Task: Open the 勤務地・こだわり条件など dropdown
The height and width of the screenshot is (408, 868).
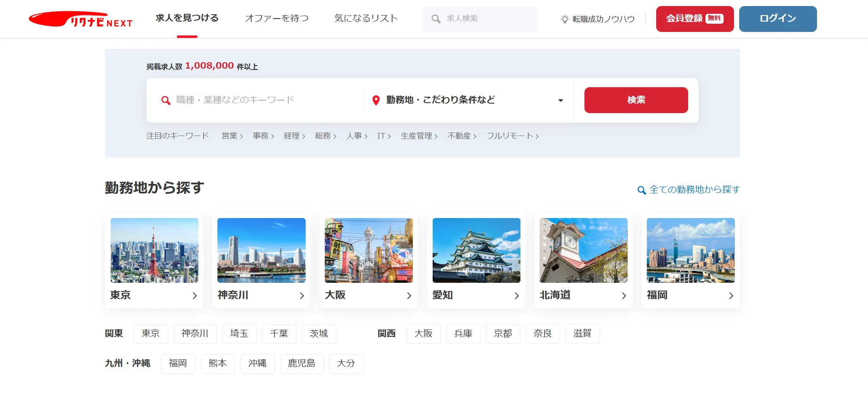Action: coord(468,100)
